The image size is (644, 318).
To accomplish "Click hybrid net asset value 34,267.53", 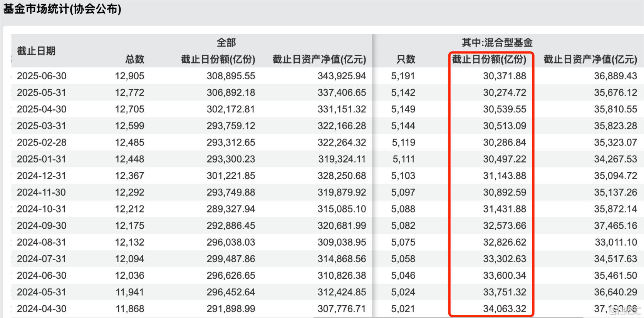I will coord(615,159).
